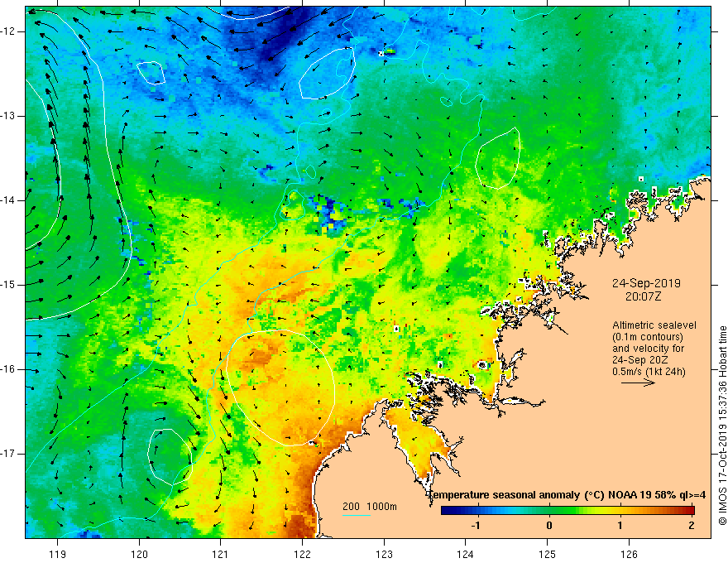
Task: Click colorbar tick label 2
Action: 692,526
